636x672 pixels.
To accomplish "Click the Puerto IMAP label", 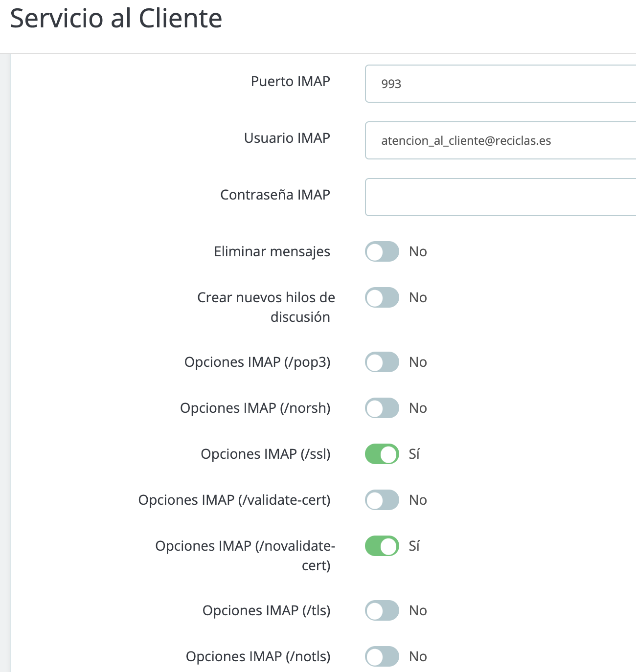I will pos(291,81).
